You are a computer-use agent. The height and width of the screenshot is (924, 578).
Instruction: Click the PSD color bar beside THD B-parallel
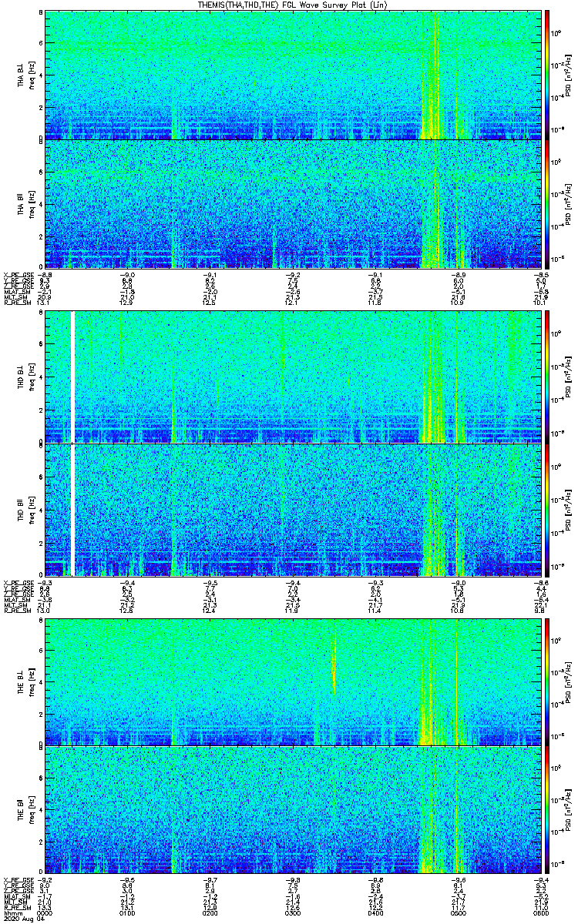tap(547, 510)
